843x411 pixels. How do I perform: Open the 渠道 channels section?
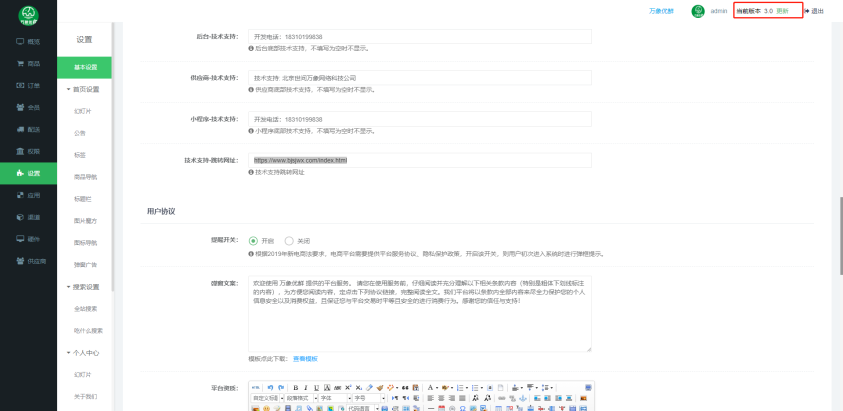tap(28, 217)
